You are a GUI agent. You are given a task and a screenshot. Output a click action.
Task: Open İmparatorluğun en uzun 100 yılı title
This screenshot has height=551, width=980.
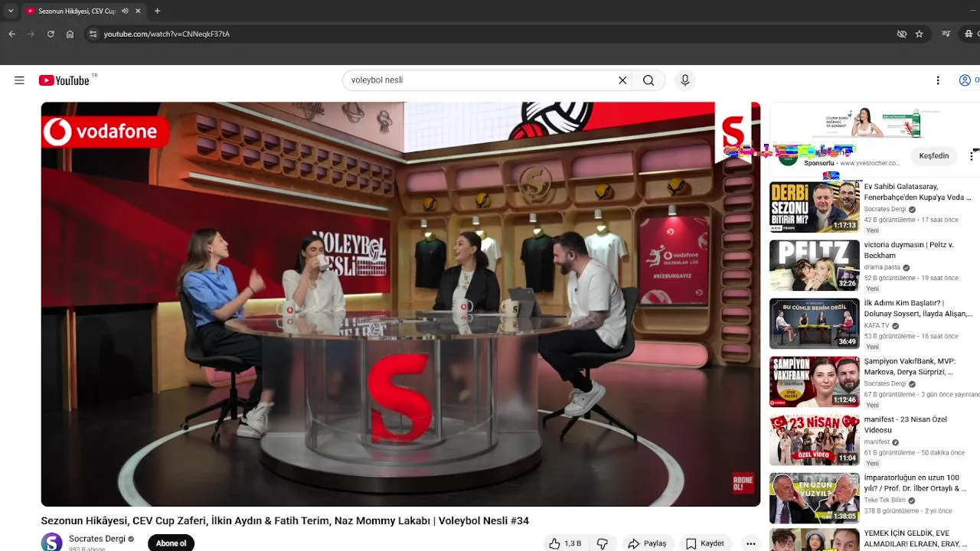[915, 483]
